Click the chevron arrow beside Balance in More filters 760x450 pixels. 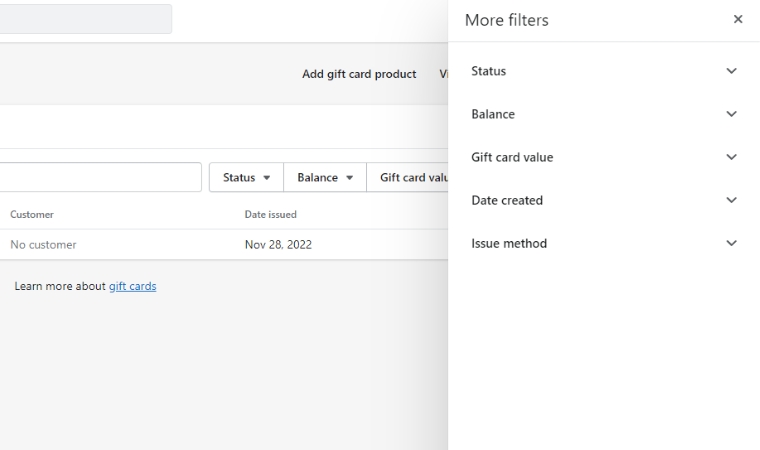click(731, 115)
